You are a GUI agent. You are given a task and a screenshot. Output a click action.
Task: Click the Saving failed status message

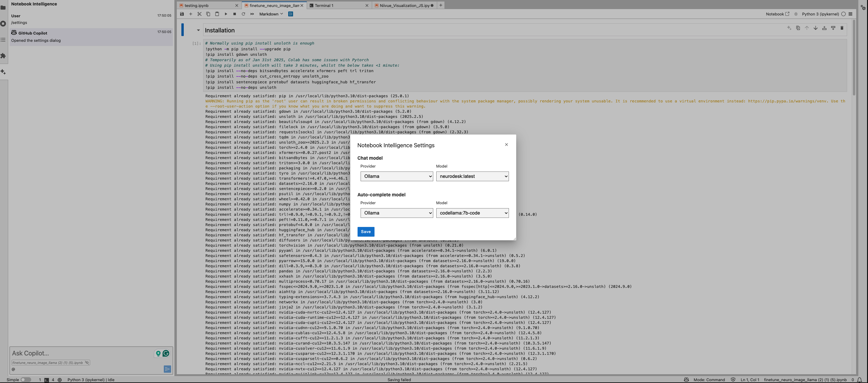[399, 380]
